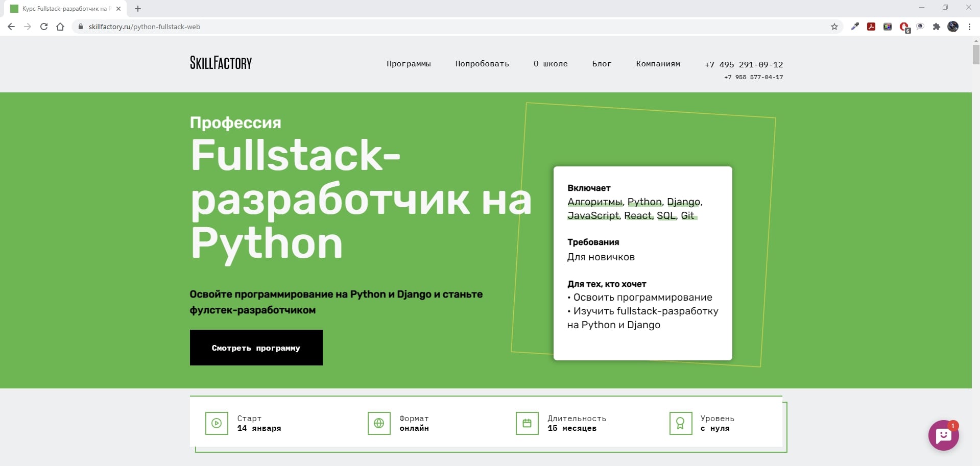Open the Chrome profile avatar
The image size is (980, 466).
click(x=953, y=27)
